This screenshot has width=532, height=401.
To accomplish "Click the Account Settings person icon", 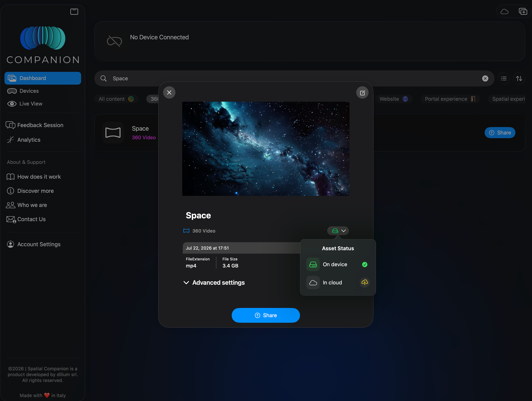I will click(x=10, y=244).
